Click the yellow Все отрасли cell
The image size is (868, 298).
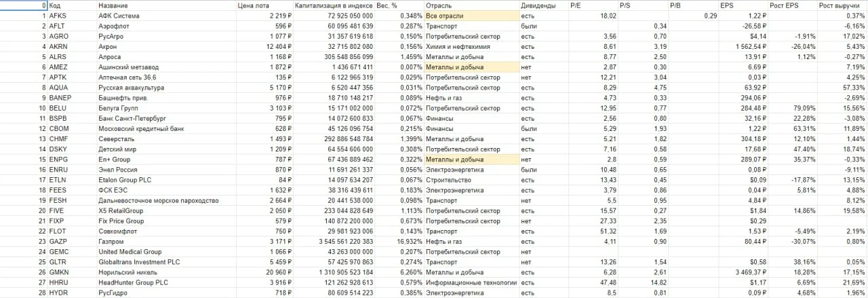[x=471, y=15]
